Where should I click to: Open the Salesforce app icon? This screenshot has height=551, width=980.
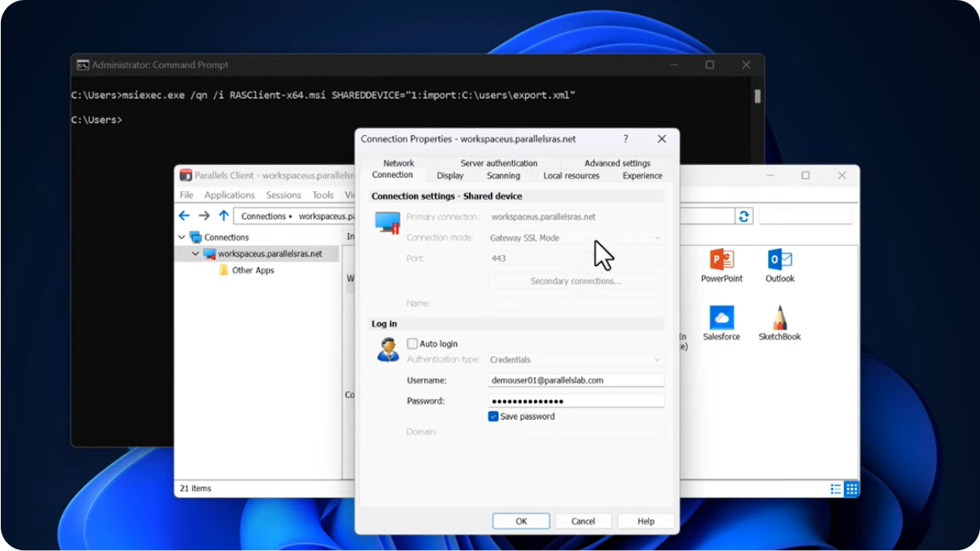click(x=721, y=318)
